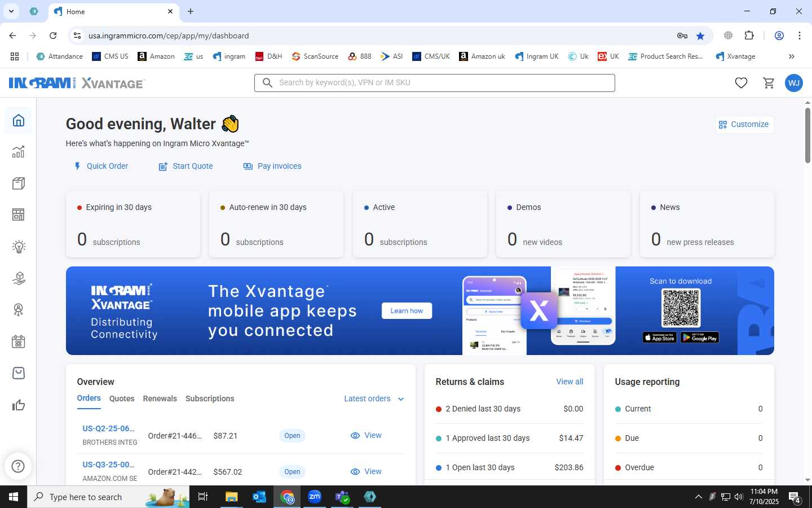812x508 pixels.
Task: Switch to the Orders tab
Action: 89,398
